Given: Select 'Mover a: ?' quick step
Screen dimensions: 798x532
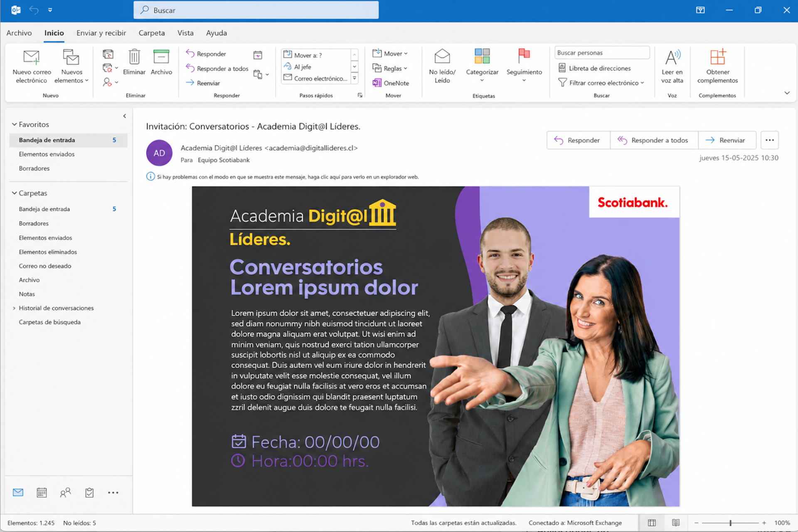Looking at the screenshot, I should [316, 55].
